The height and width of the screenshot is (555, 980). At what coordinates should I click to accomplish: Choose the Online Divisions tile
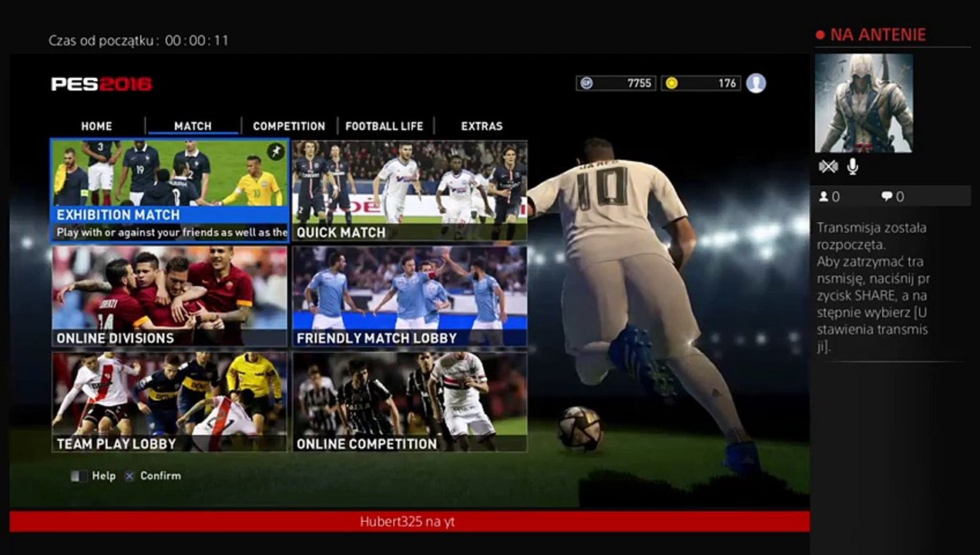point(169,297)
